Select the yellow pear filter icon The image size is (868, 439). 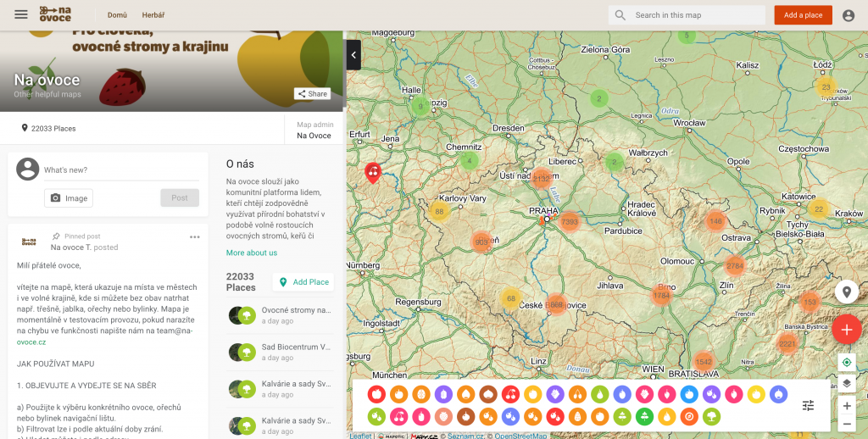pos(667,416)
